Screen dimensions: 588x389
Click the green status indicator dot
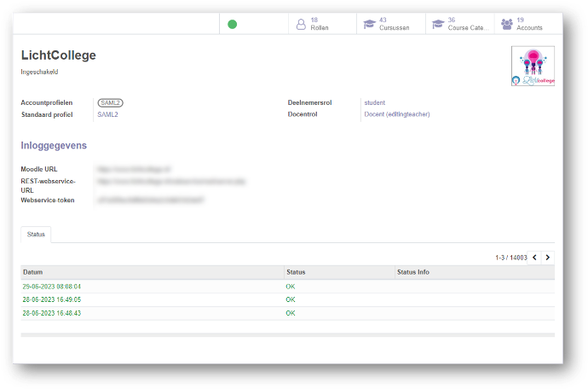232,24
